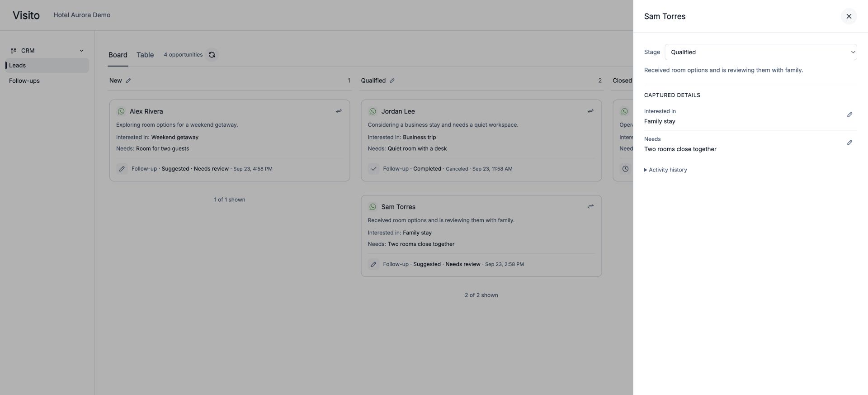Switch to the Table tab

click(145, 55)
